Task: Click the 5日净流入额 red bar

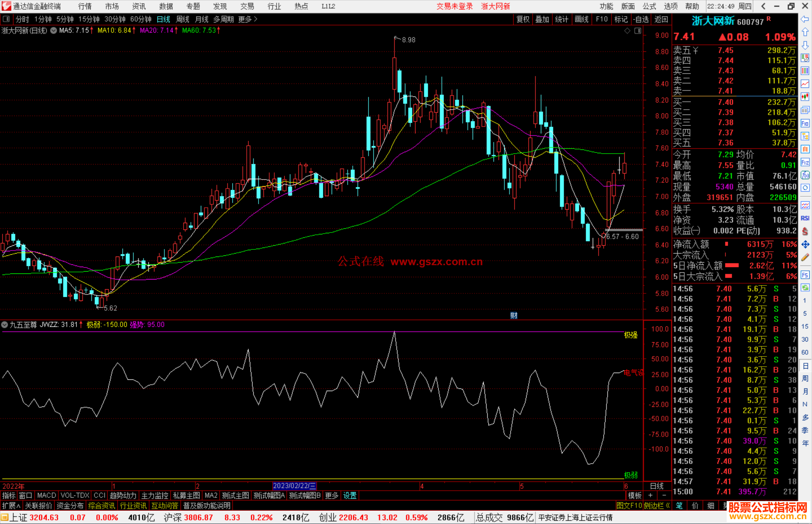Action: click(732, 266)
